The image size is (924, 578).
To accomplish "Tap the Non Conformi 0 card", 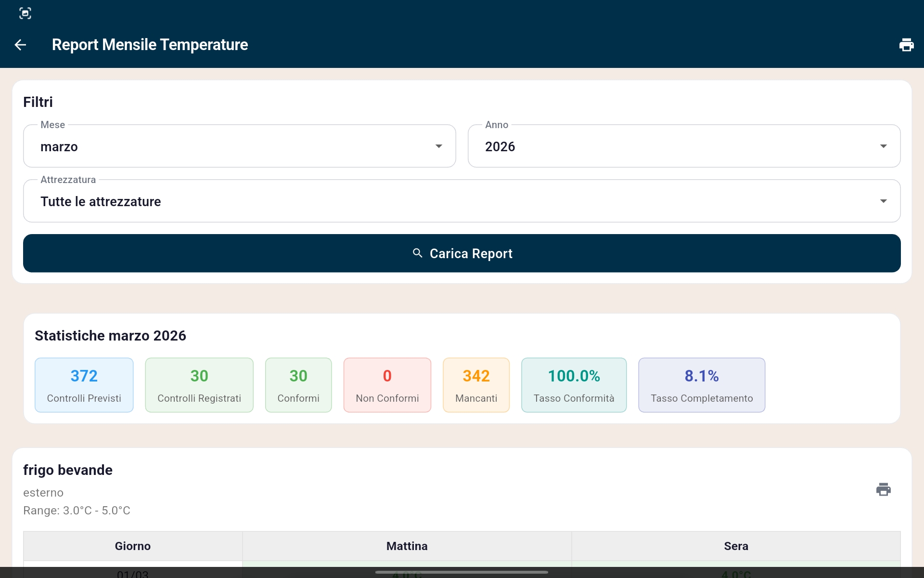I will click(x=387, y=385).
